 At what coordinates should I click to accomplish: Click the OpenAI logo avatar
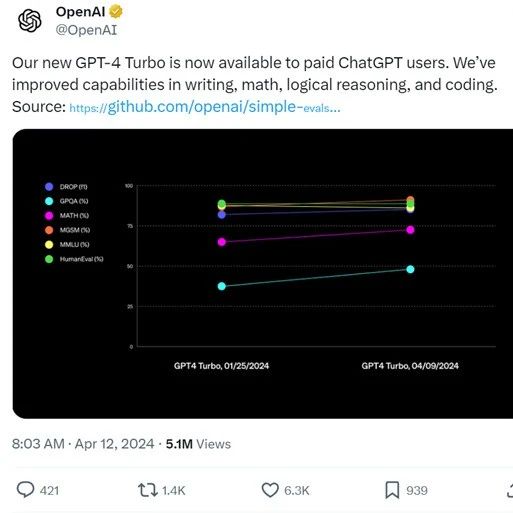pyautogui.click(x=30, y=21)
